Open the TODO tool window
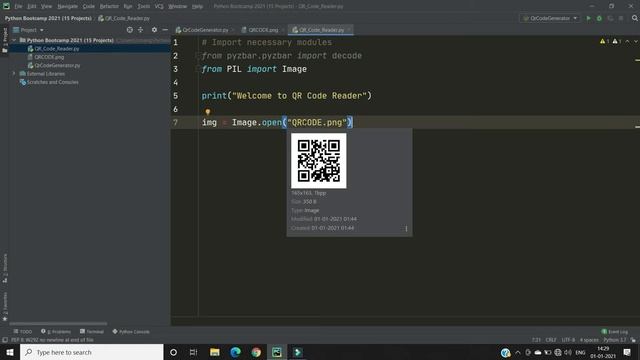640x360 pixels. click(x=23, y=331)
